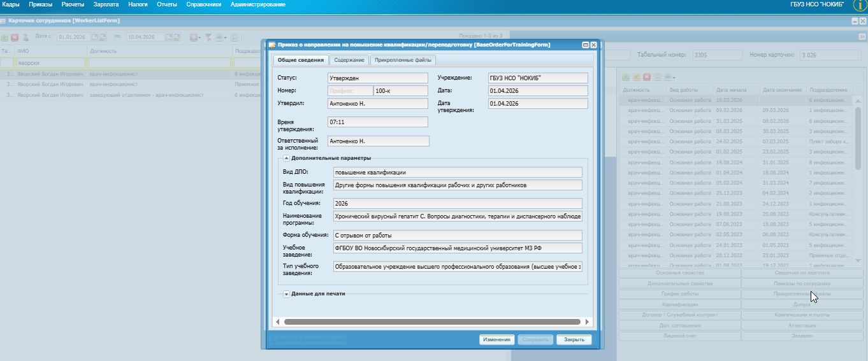Open the Кадры menu
Image resolution: width=868 pixels, height=361 pixels.
tap(11, 4)
